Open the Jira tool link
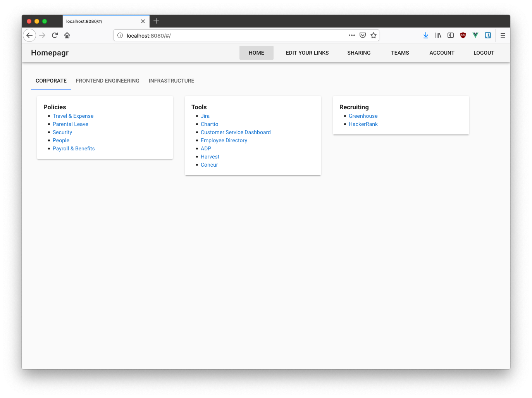 [205, 116]
